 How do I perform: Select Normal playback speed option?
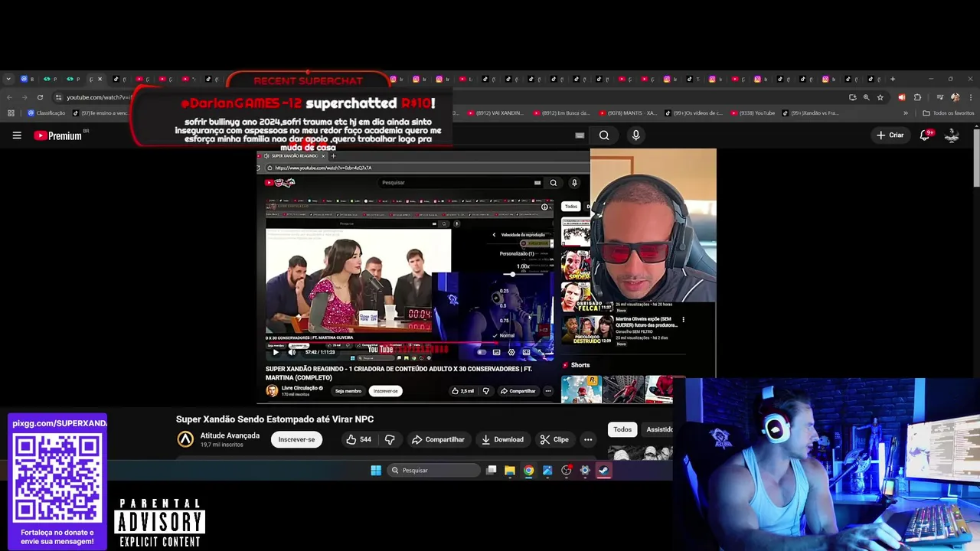tap(507, 335)
